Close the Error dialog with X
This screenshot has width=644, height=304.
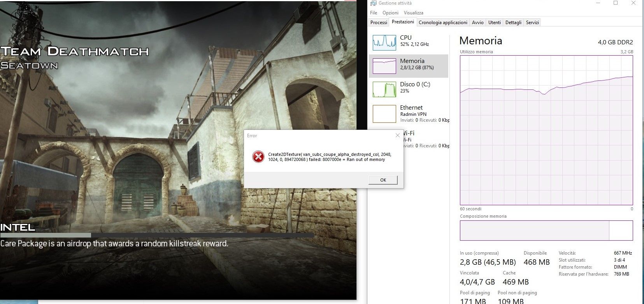point(397,135)
